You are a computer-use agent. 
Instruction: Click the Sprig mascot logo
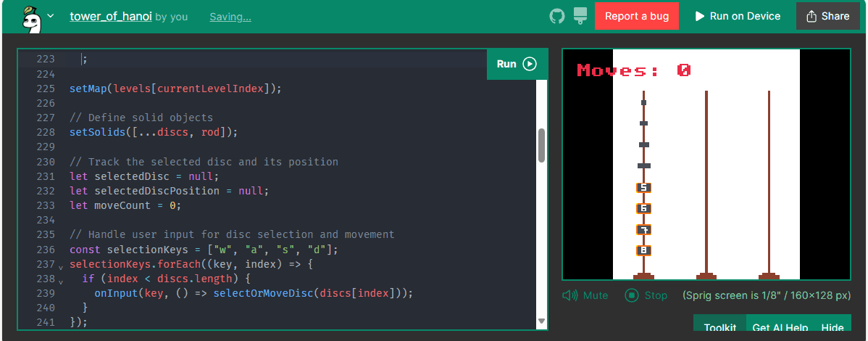point(29,17)
